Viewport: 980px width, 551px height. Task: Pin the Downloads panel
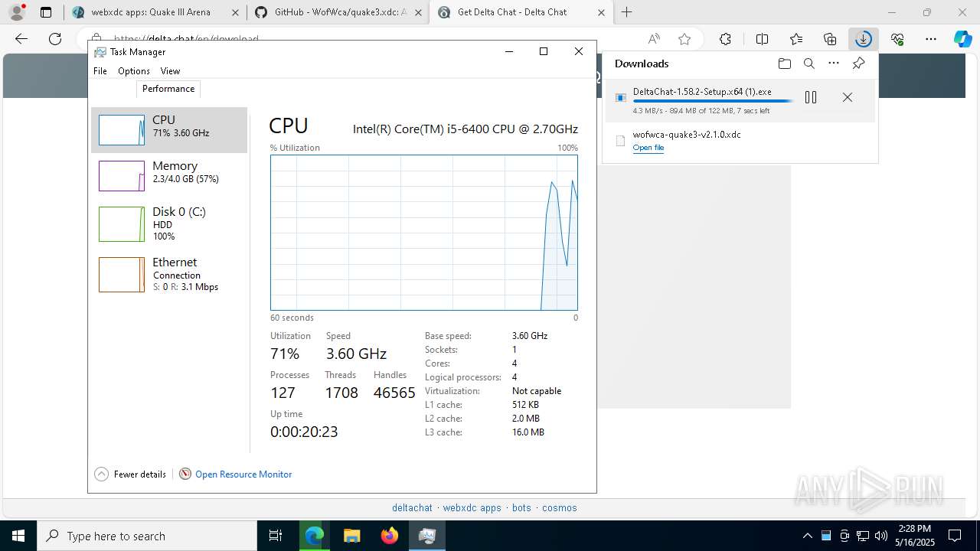tap(859, 64)
